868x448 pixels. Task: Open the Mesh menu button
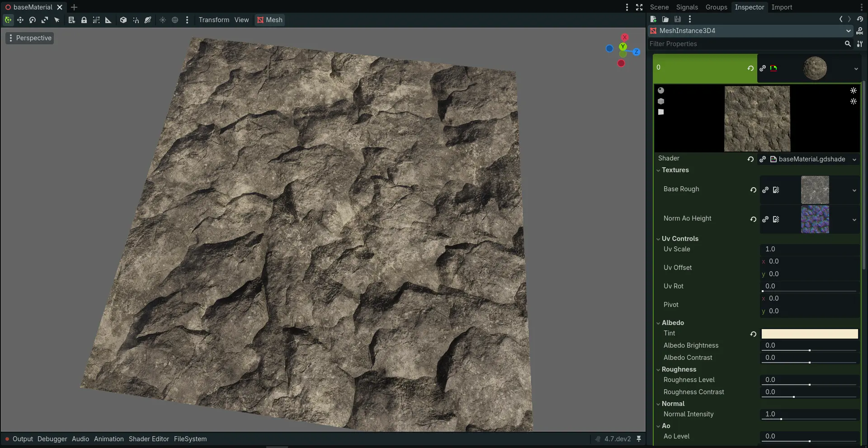click(270, 20)
